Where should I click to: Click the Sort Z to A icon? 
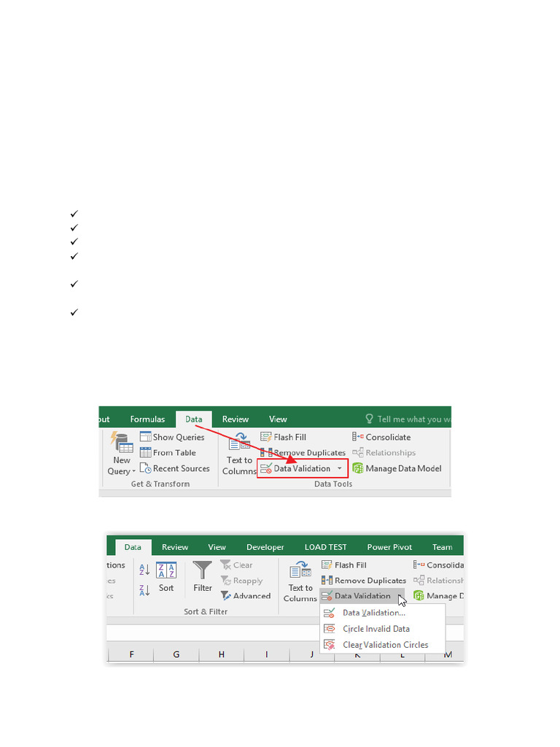[144, 589]
